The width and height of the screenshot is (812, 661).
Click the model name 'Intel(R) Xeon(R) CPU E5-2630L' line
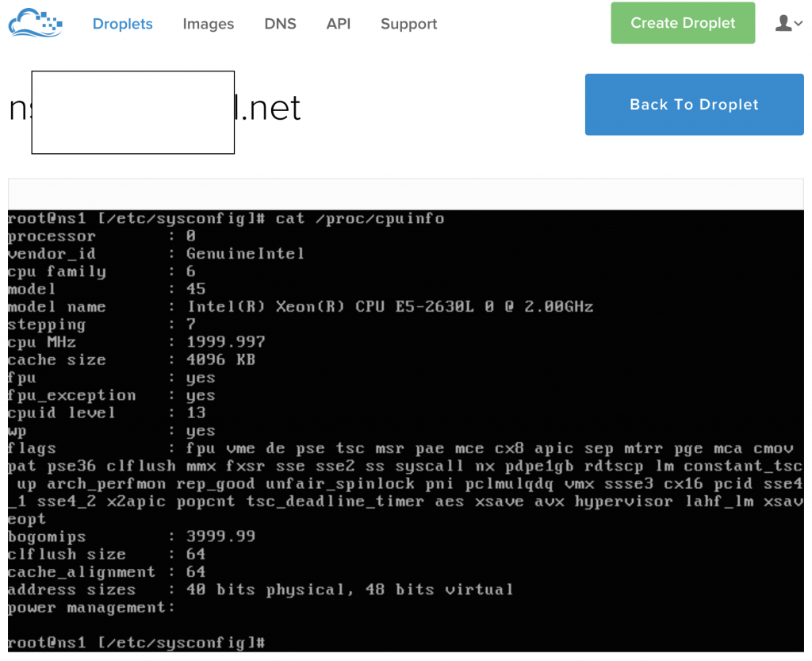click(x=301, y=306)
